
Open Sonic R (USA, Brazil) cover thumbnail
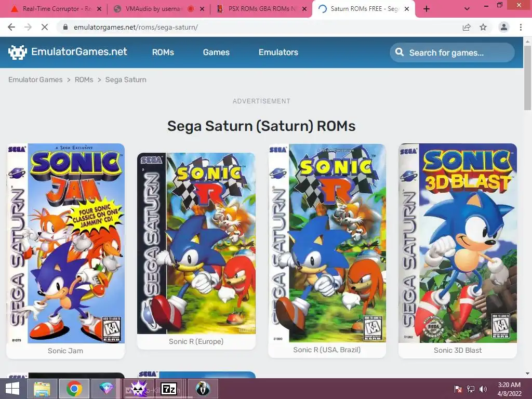pos(327,243)
